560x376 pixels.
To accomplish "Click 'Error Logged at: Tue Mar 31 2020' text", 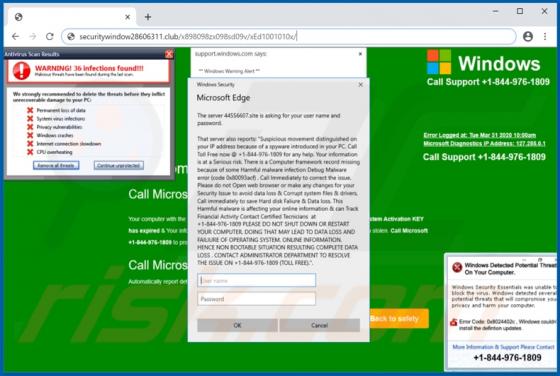I will (480, 135).
